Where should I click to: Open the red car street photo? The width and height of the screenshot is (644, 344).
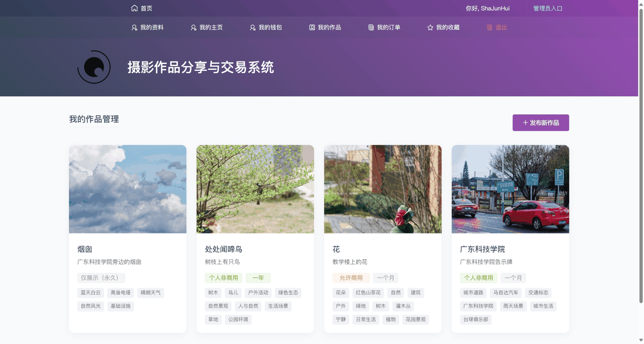[510, 189]
